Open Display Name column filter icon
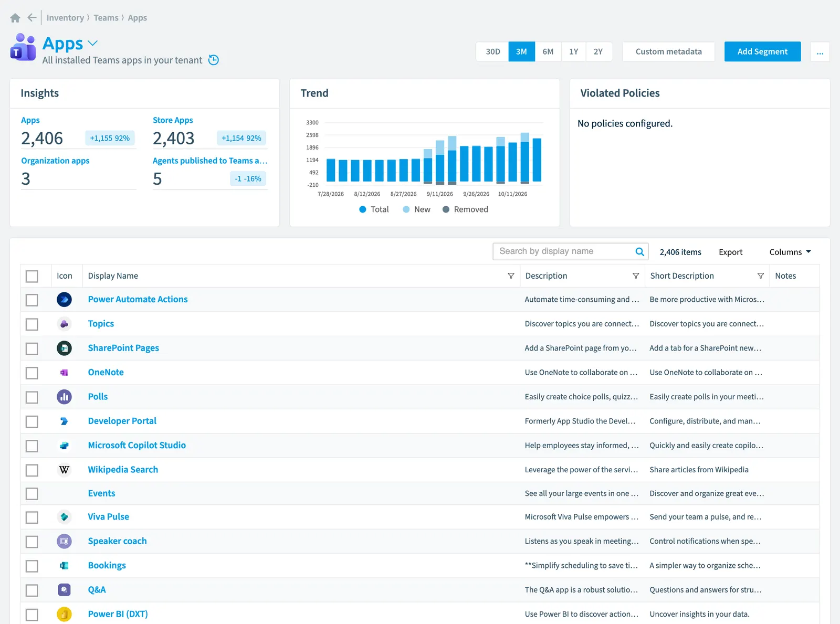The height and width of the screenshot is (624, 840). pyautogui.click(x=511, y=276)
